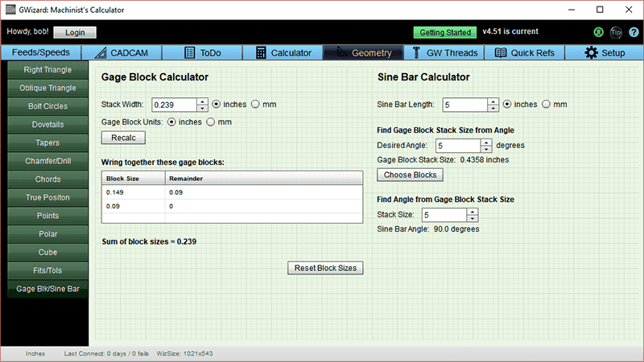The height and width of the screenshot is (362, 644).
Task: Open the Bolt Circles calculator
Action: point(47,106)
